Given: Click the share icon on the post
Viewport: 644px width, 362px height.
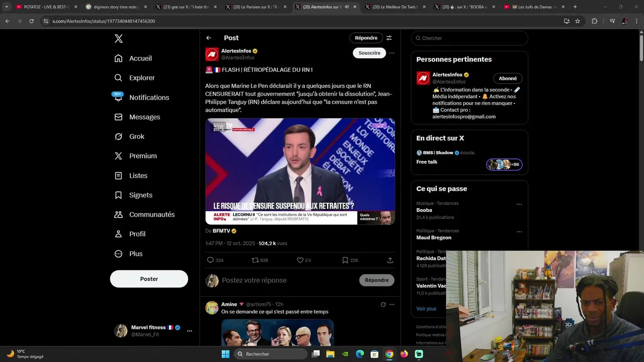Looking at the screenshot, I should 390,260.
